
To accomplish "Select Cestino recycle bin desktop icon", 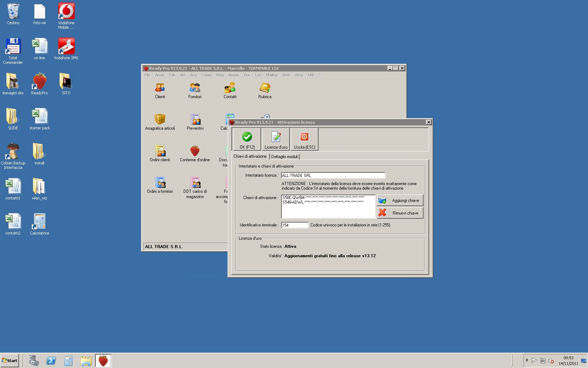I will pos(13,14).
